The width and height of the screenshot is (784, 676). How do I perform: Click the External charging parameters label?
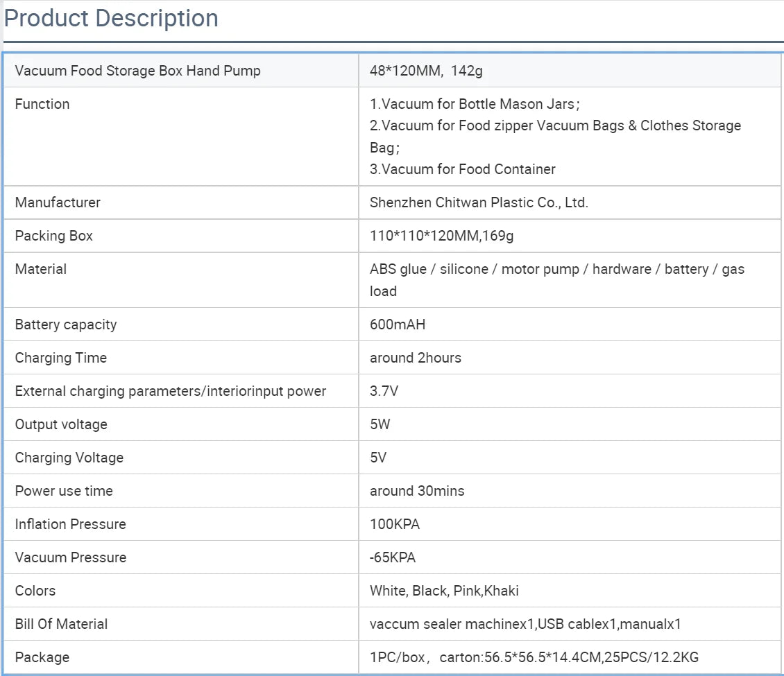click(170, 391)
